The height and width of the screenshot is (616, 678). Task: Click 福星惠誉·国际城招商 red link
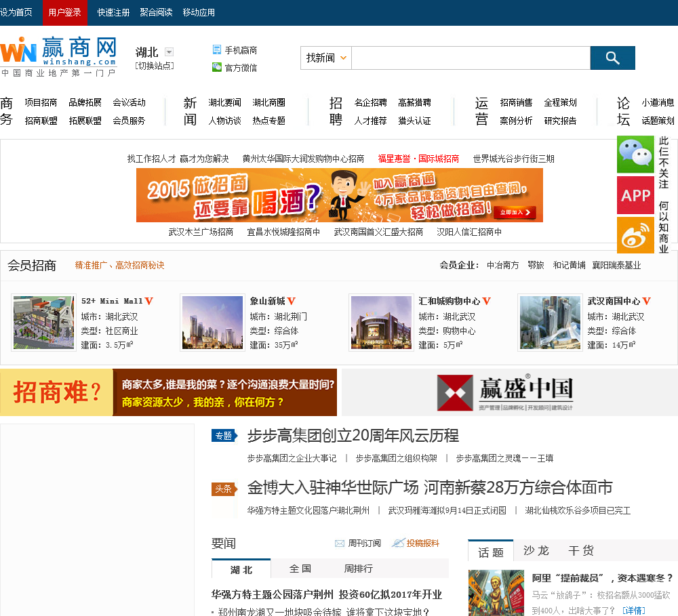[418, 159]
